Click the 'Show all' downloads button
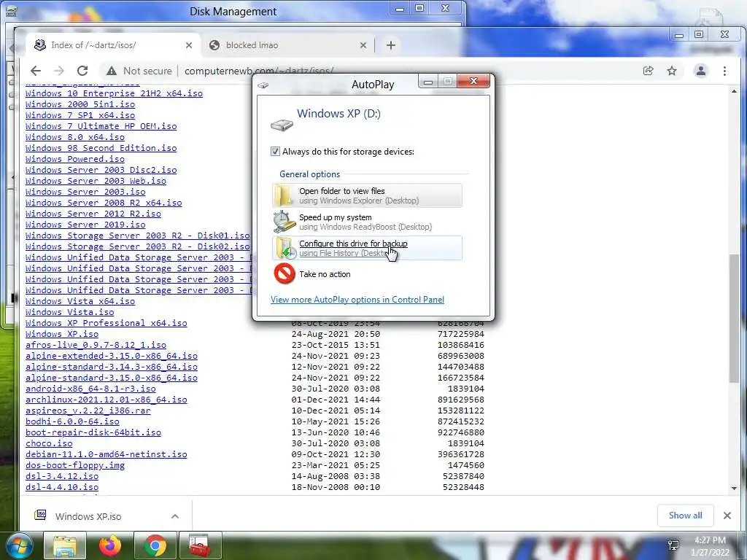Screen dimensions: 747x560 coord(685,516)
